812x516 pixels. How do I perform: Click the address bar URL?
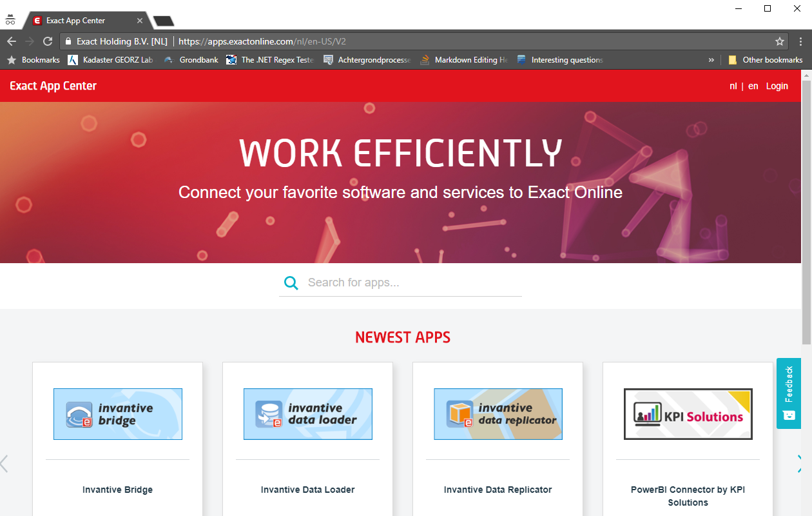click(262, 41)
